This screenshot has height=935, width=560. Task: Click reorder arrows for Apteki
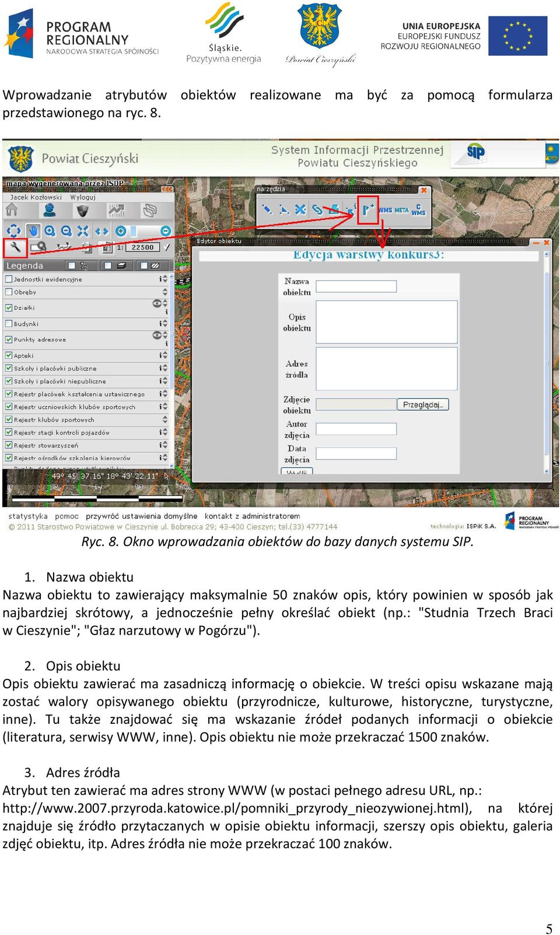pyautogui.click(x=165, y=355)
